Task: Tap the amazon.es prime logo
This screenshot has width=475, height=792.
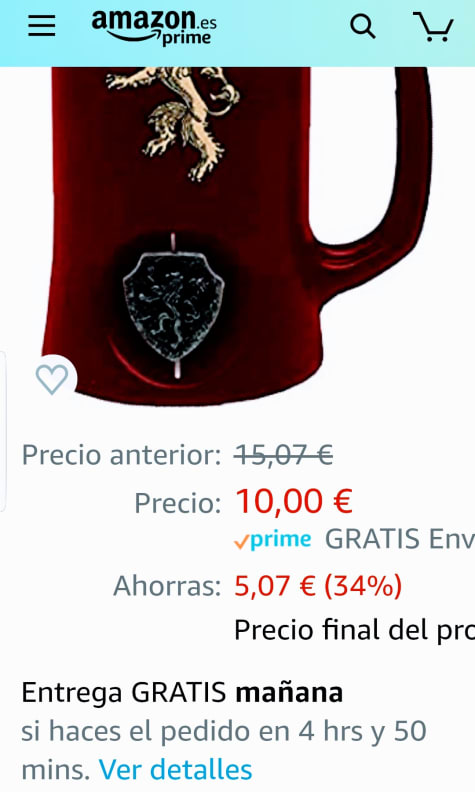Action: [154, 27]
